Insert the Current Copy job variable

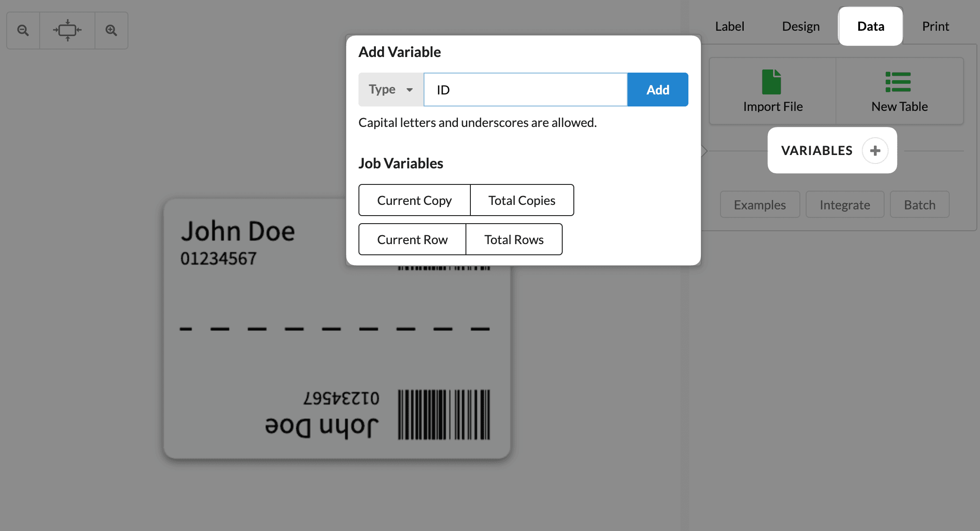coord(414,200)
